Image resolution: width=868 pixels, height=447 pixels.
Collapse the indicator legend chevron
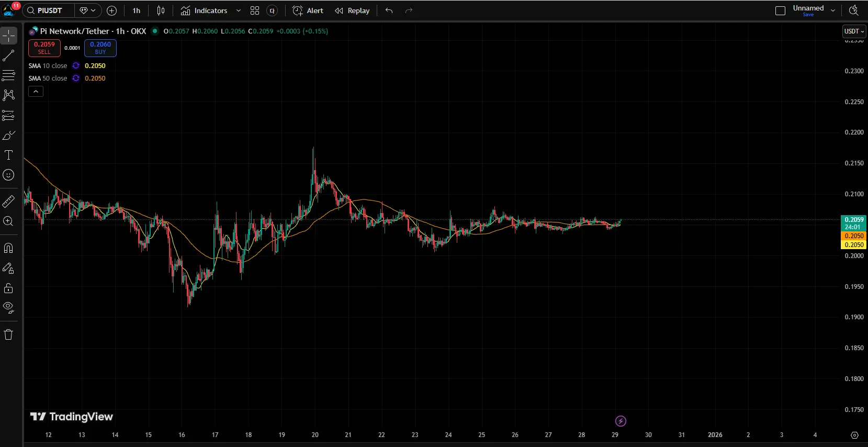point(36,92)
